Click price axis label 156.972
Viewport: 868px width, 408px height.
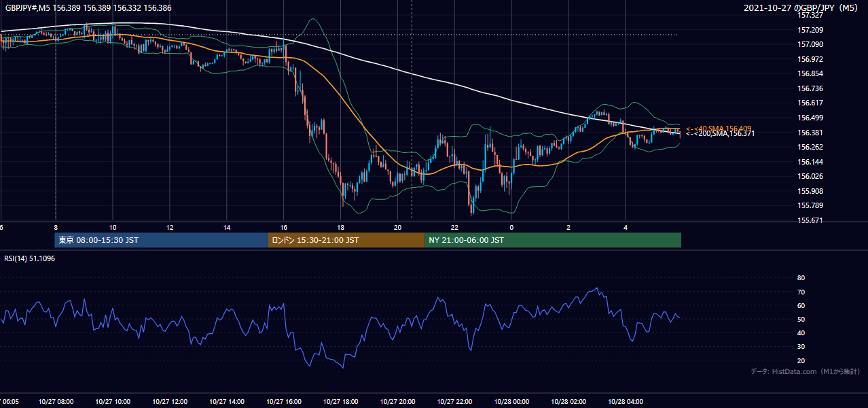[x=810, y=59]
